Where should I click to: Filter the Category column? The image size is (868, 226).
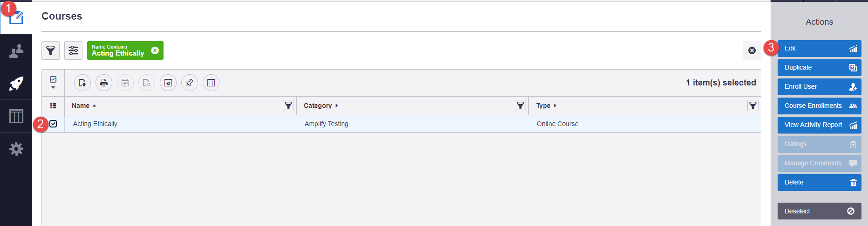coord(520,106)
